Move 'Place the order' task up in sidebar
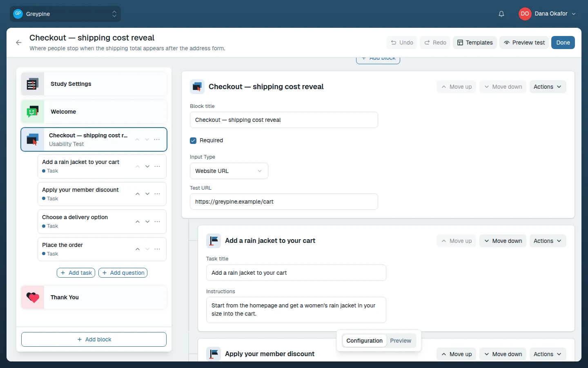The height and width of the screenshot is (368, 588). 138,249
